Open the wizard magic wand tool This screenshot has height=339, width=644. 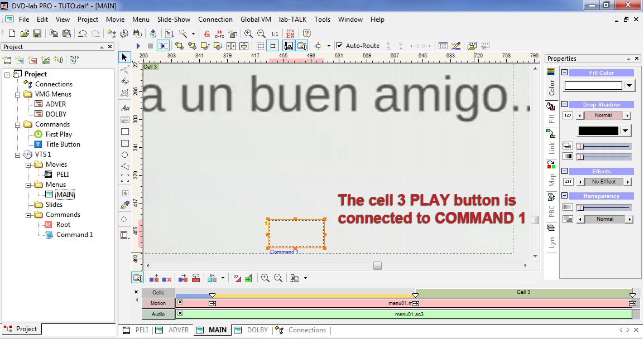pyautogui.click(x=183, y=33)
